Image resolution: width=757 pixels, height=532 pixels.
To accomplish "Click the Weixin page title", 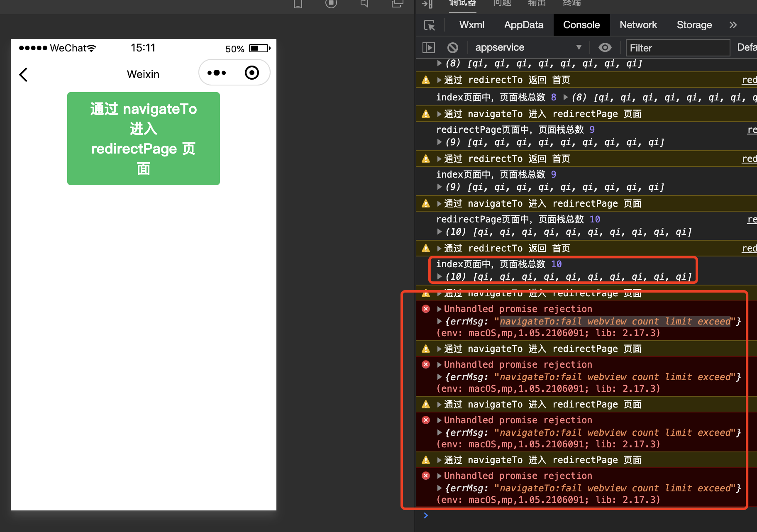I will (x=143, y=74).
